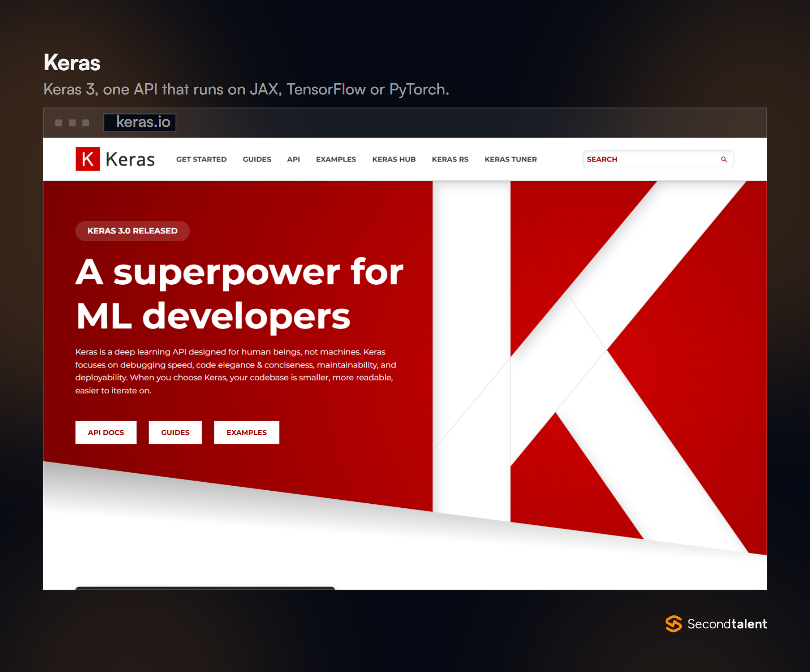
Task: Click the Keras 3.0 Released badge
Action: [x=132, y=231]
